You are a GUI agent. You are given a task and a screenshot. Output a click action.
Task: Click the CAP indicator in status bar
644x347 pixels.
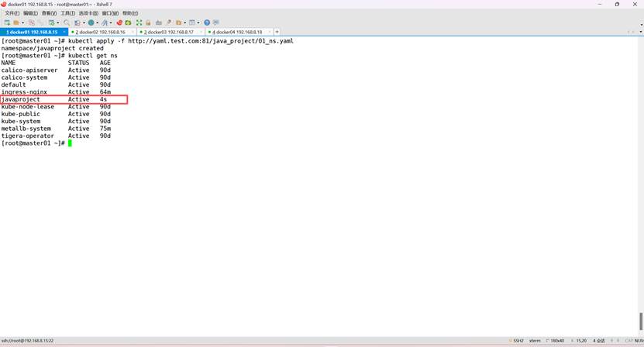coord(629,341)
